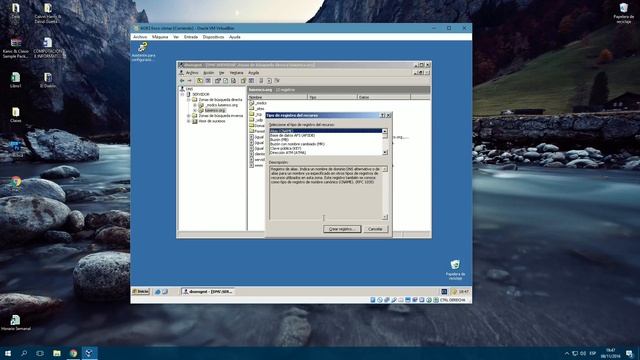
Task: Expand the SERVIDOR tree node toggle
Action: (182, 94)
